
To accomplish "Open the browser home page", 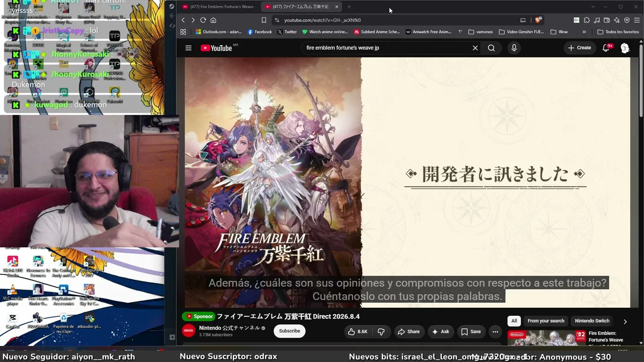I will pyautogui.click(x=213, y=20).
